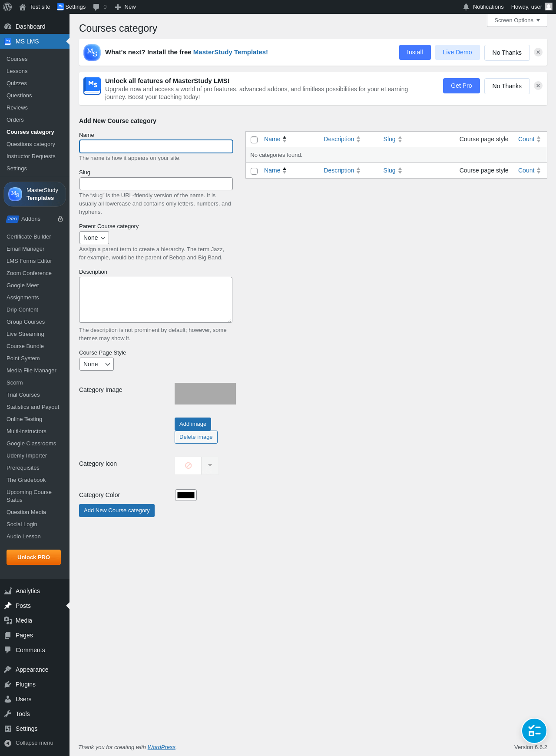
Task: Click the Unlock PRO button
Action: point(33,557)
